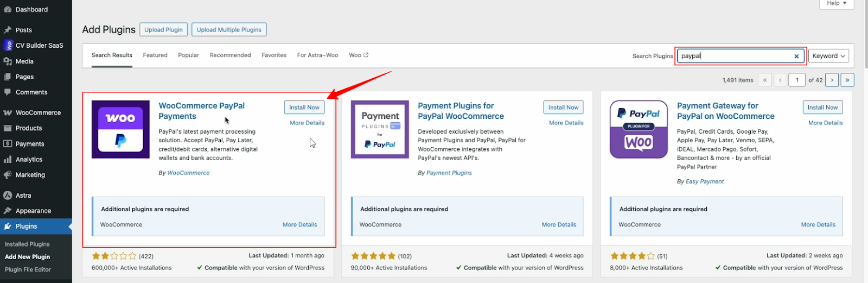The height and width of the screenshot is (283, 868).
Task: Open the Dashboard icon in sidebar
Action: coord(8,9)
